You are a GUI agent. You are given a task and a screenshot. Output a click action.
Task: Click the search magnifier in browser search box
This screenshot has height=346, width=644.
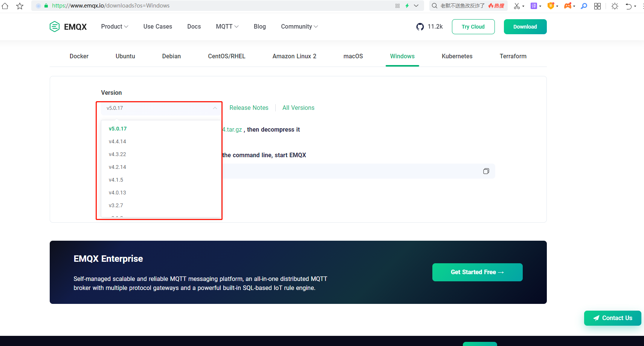[x=435, y=6]
